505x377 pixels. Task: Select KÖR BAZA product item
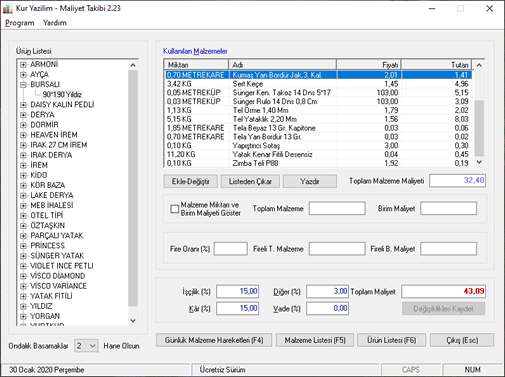click(48, 185)
